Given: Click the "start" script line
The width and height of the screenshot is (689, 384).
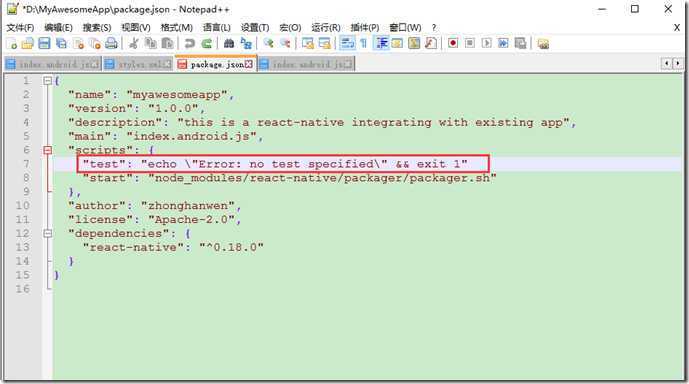Looking at the screenshot, I should (x=290, y=178).
